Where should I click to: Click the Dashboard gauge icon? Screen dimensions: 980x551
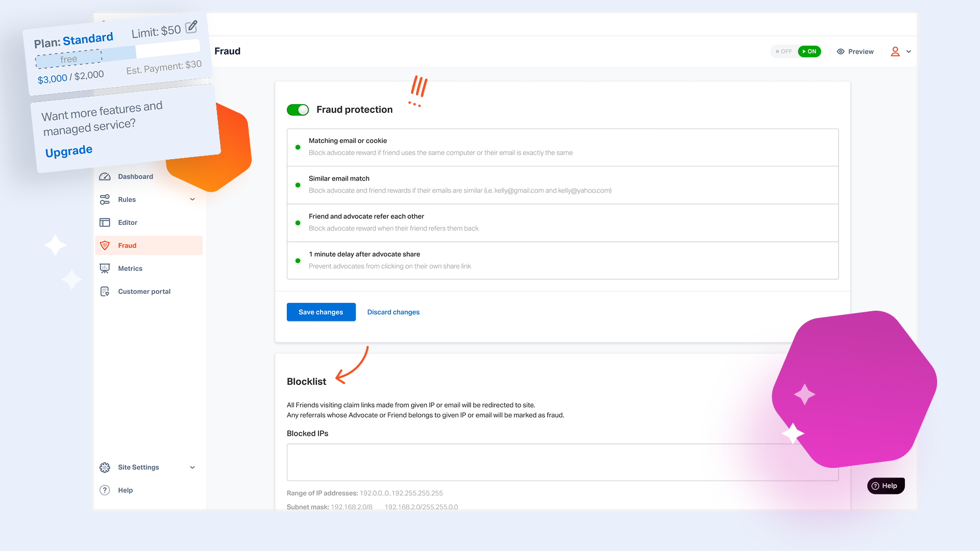pos(105,177)
